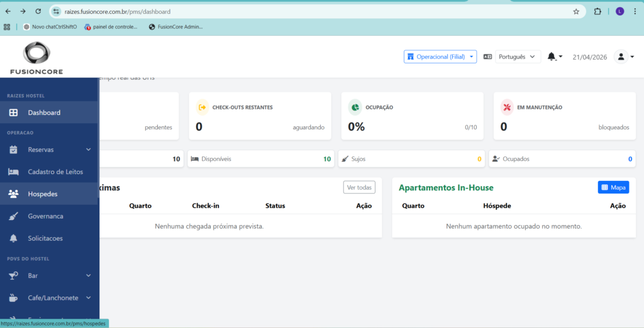Click the people icon beside Hospedes

tap(13, 194)
